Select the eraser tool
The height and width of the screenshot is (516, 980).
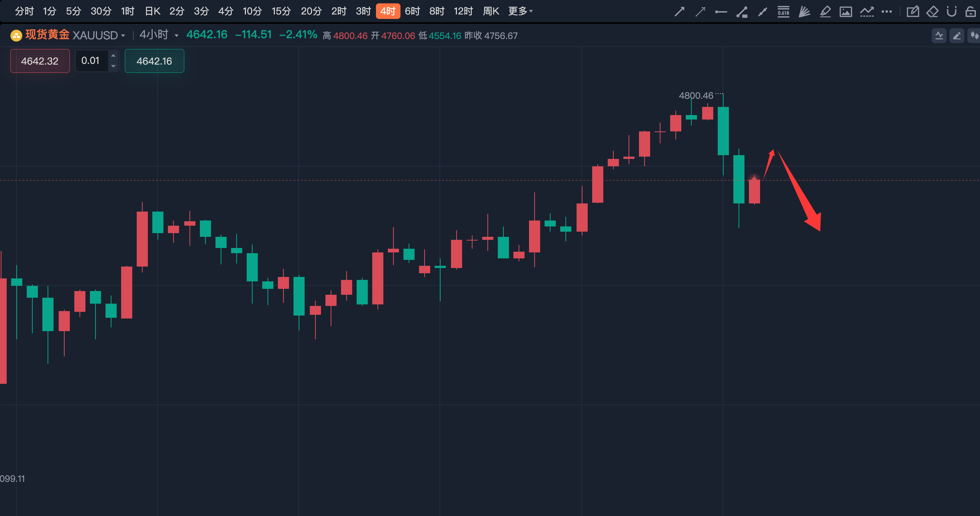[932, 12]
